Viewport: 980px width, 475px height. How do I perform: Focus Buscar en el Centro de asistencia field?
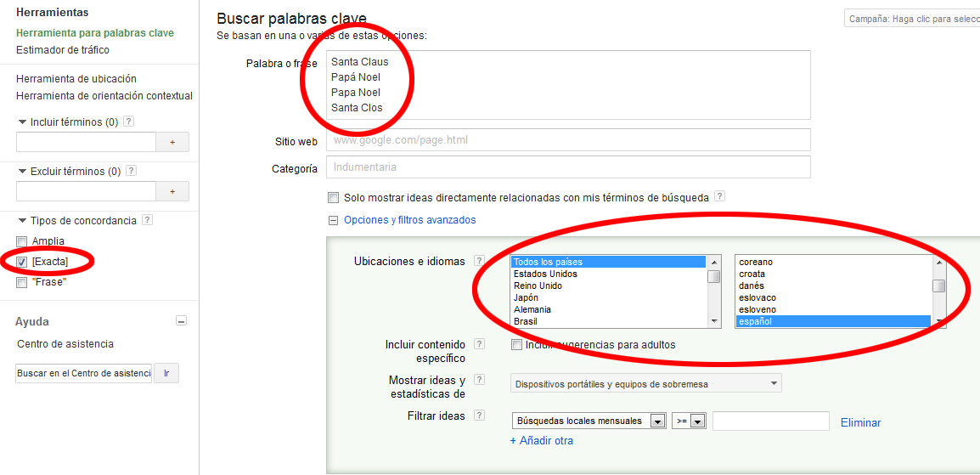(84, 373)
